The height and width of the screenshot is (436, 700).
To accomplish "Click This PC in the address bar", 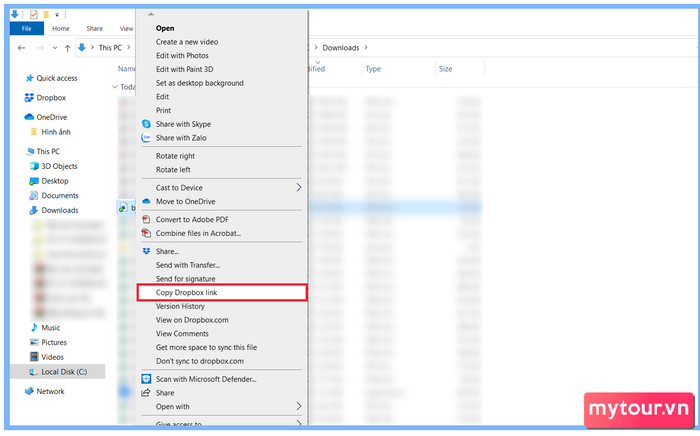I will (110, 48).
